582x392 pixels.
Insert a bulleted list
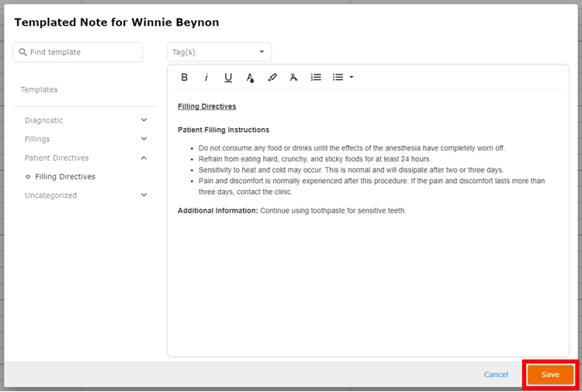tap(338, 77)
